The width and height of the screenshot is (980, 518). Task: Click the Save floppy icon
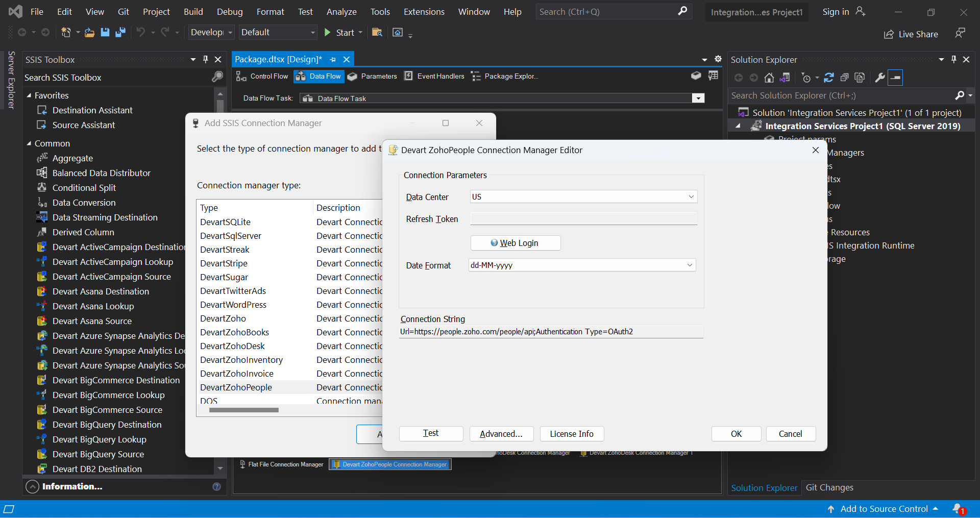(x=105, y=33)
